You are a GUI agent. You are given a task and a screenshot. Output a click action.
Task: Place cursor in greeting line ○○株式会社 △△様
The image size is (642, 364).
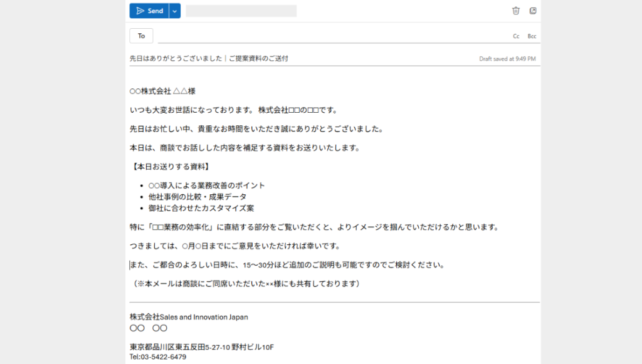(x=162, y=91)
